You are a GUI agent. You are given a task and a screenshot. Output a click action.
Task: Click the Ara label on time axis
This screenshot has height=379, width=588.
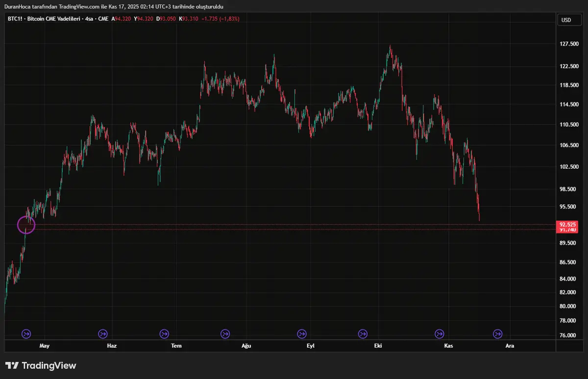click(x=510, y=346)
